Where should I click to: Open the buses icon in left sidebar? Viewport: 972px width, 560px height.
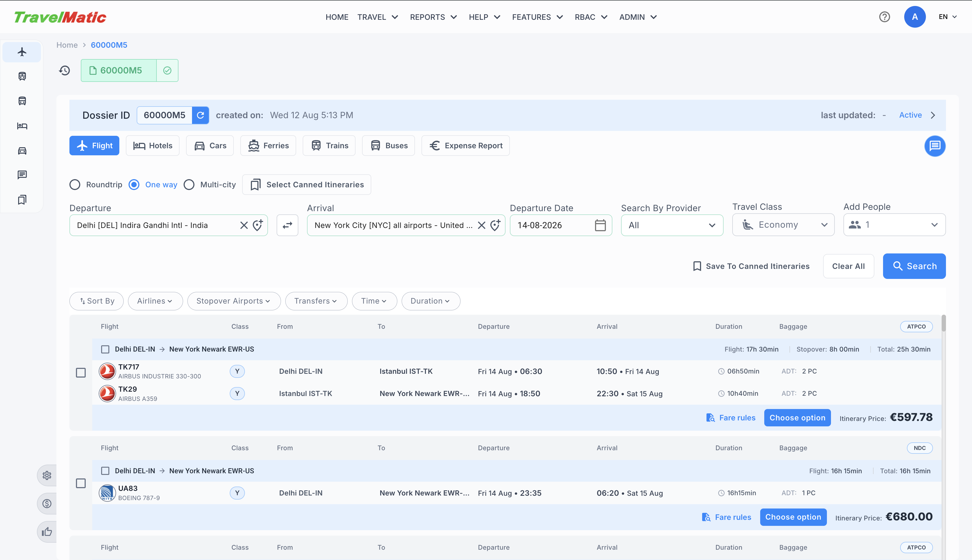pyautogui.click(x=22, y=101)
